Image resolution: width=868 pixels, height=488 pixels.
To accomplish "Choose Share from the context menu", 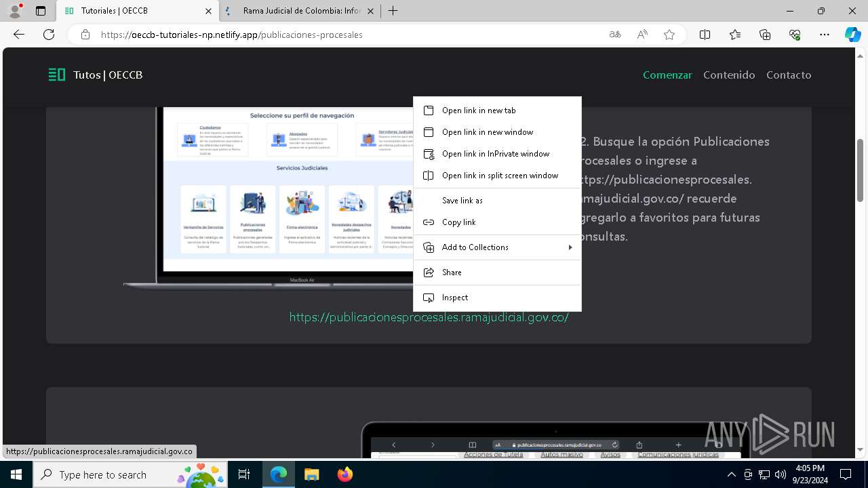I will click(x=497, y=272).
